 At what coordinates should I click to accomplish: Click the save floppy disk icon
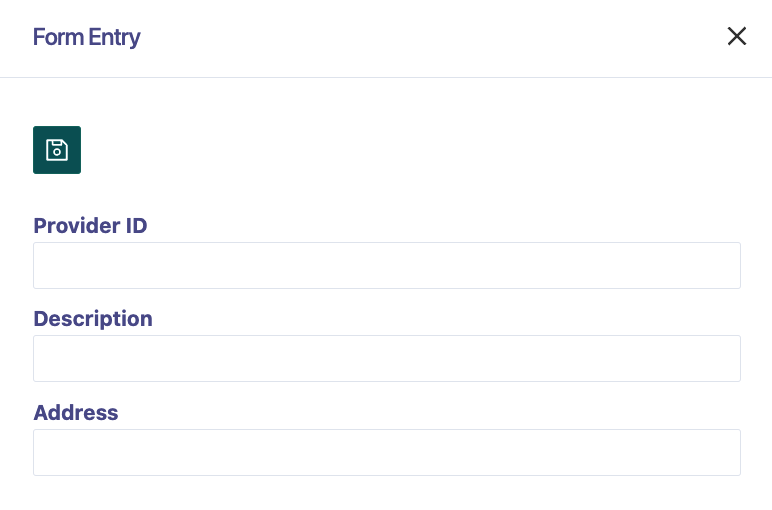point(57,150)
